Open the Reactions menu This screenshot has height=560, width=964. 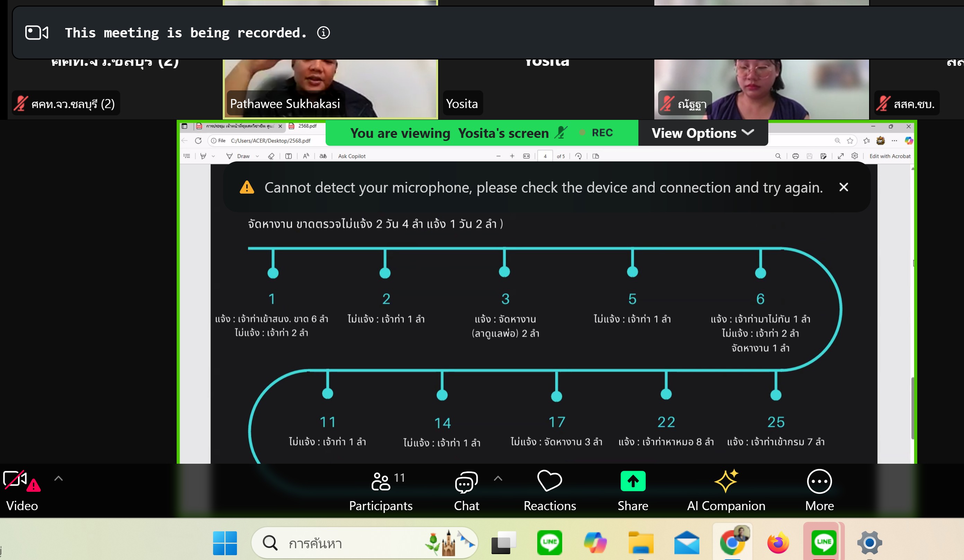click(x=550, y=491)
